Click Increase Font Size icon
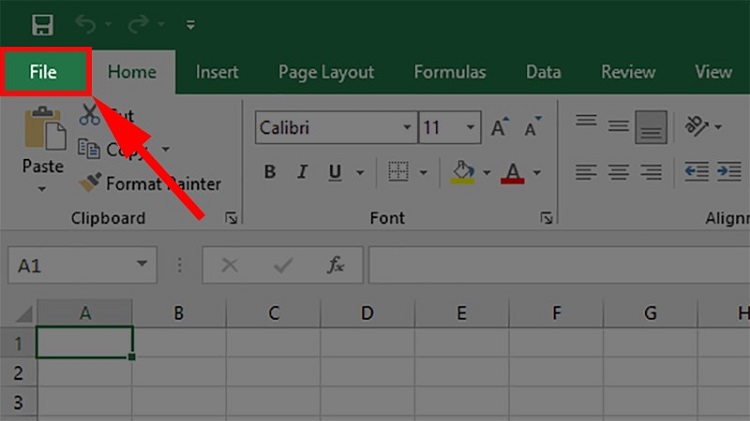The image size is (750, 421). 500,127
